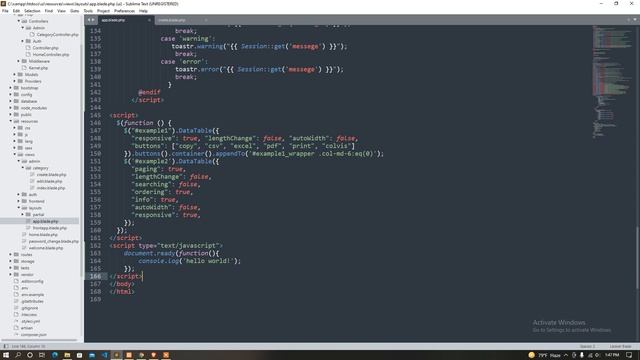Open the artisan file
Screen dimensions: 640x360
point(27,328)
